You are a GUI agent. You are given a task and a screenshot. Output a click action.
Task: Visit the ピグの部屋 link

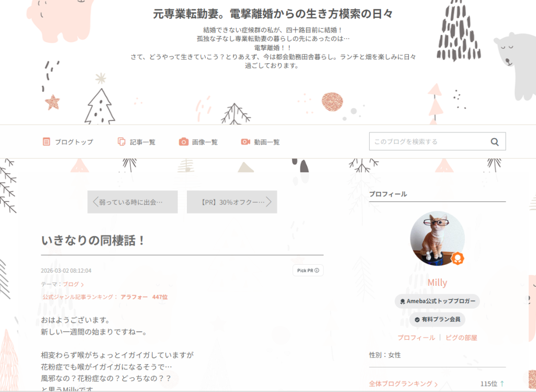[461, 338]
